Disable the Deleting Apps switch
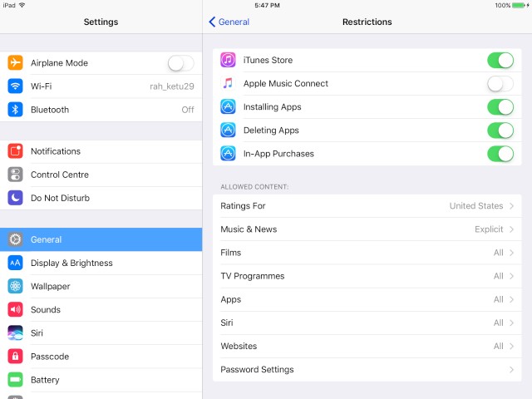 (x=500, y=131)
